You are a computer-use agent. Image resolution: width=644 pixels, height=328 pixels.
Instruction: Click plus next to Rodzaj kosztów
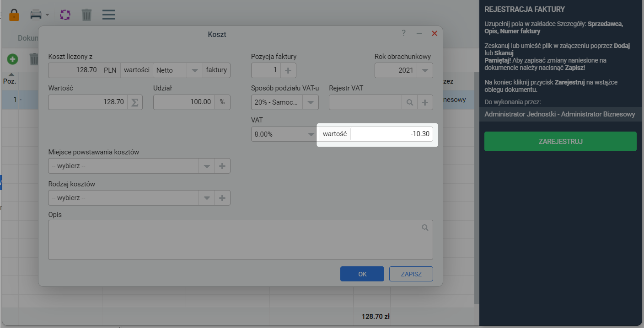222,198
